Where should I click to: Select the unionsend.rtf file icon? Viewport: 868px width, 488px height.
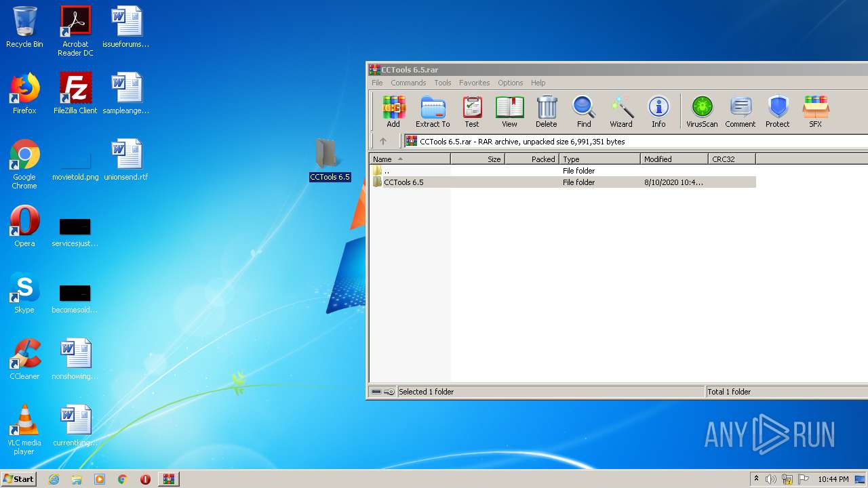point(126,160)
